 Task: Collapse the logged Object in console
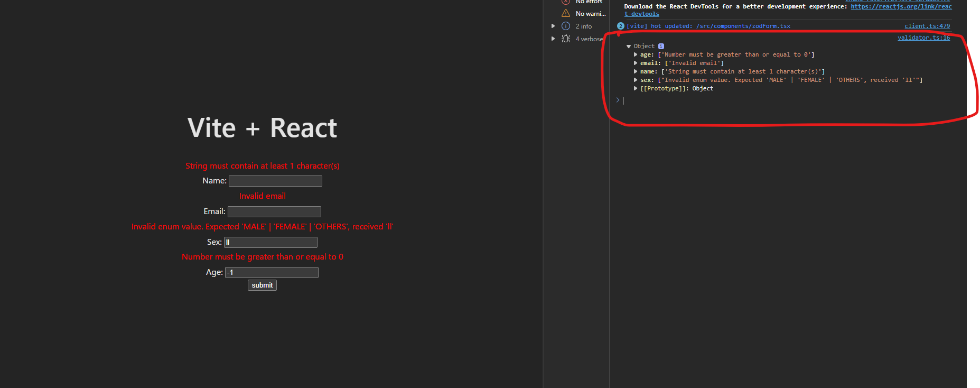629,47
